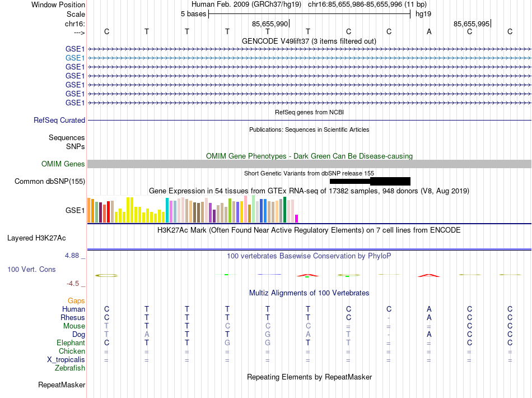Click the chr16: ruler label
Image resolution: width=532 pixels, height=398 pixels.
(75, 24)
